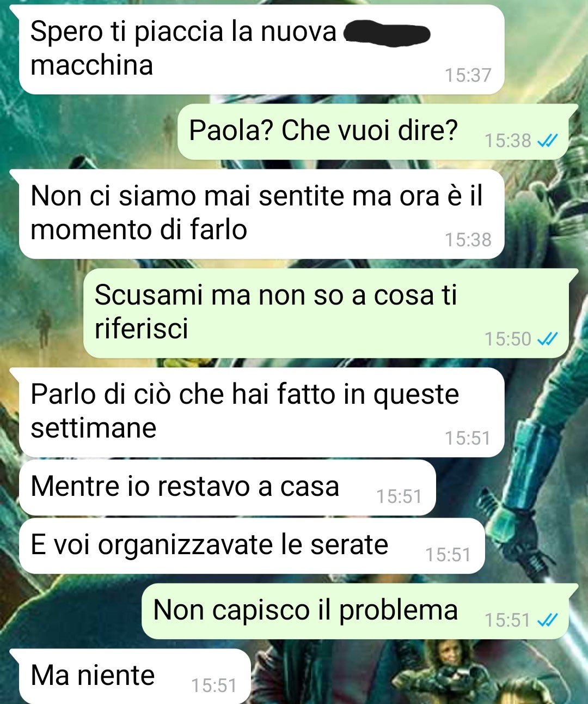Tap the 15:50 timestamp on the green bubble
The image size is (588, 704).
tap(507, 339)
